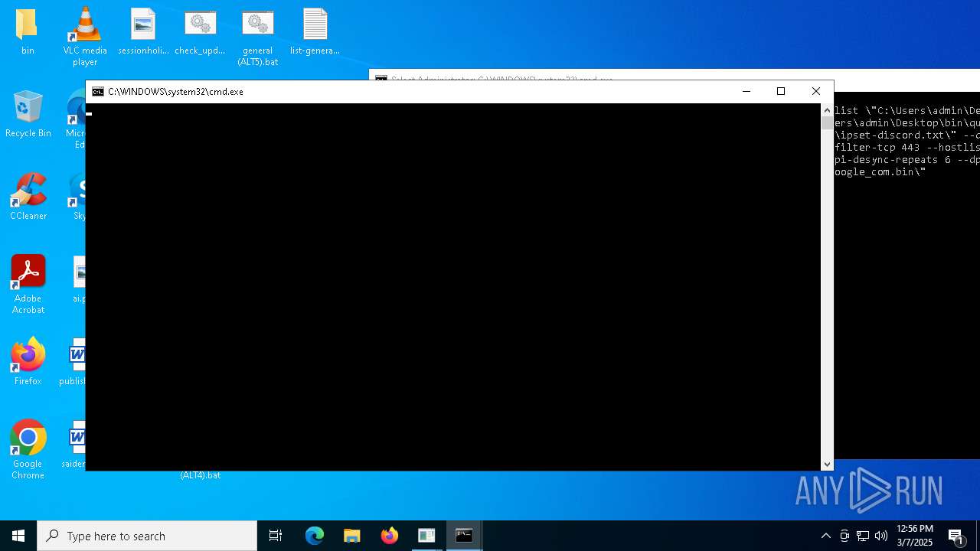Select the check_upd batch file icon
Viewport: 980px width, 551px height.
pyautogui.click(x=200, y=32)
